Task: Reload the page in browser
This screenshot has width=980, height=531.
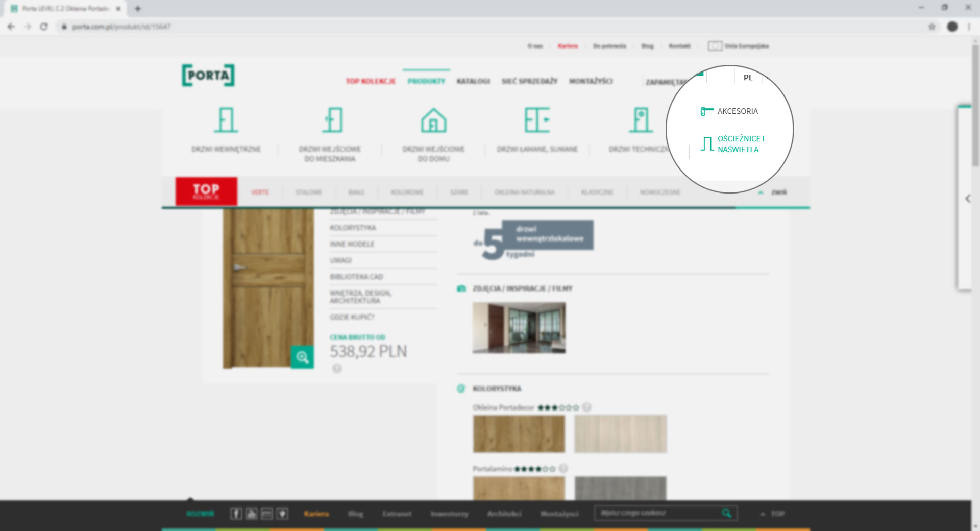Action: [44, 27]
